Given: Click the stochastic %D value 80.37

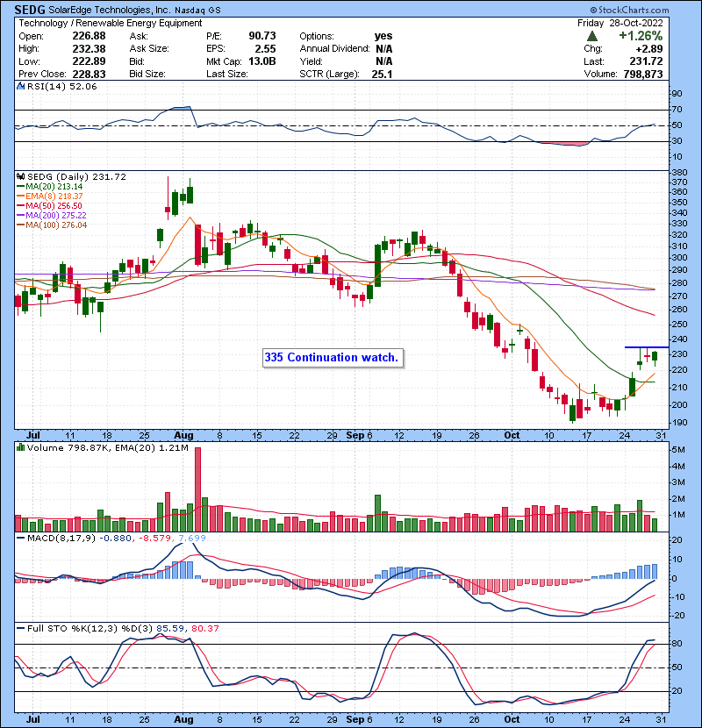Looking at the screenshot, I should coord(204,629).
